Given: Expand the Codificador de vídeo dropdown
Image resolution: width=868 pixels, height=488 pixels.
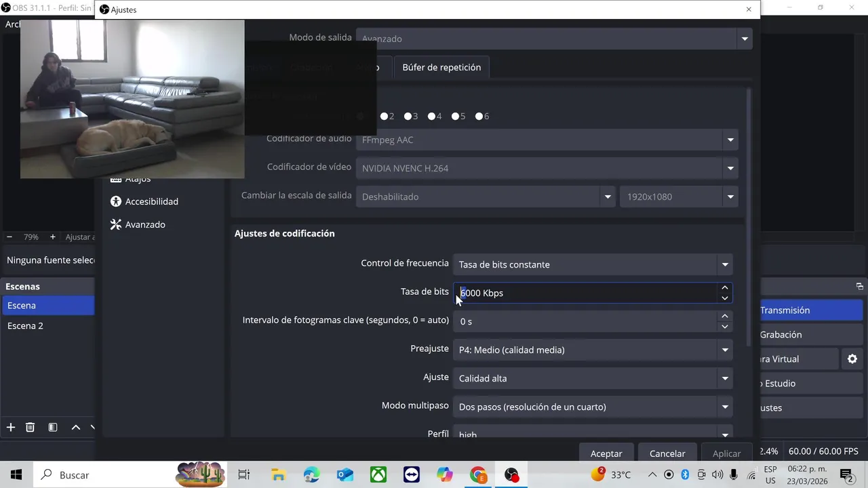Looking at the screenshot, I should pos(547,168).
